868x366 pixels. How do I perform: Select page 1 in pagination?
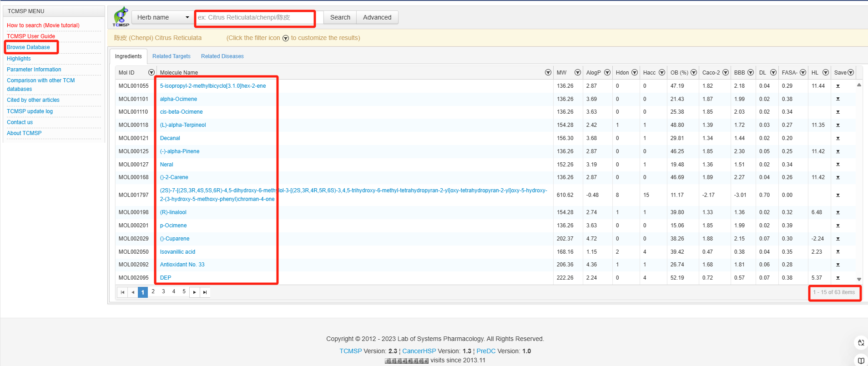click(x=143, y=292)
